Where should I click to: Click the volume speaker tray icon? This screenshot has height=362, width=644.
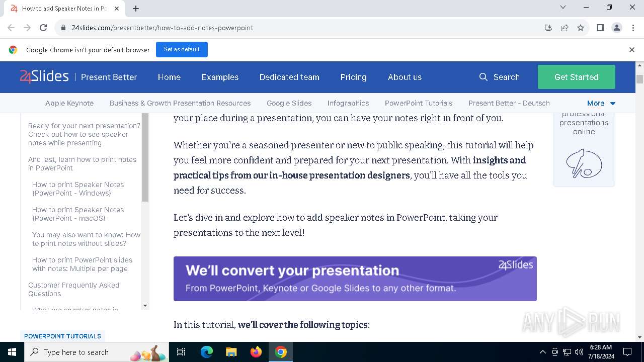pos(579,352)
